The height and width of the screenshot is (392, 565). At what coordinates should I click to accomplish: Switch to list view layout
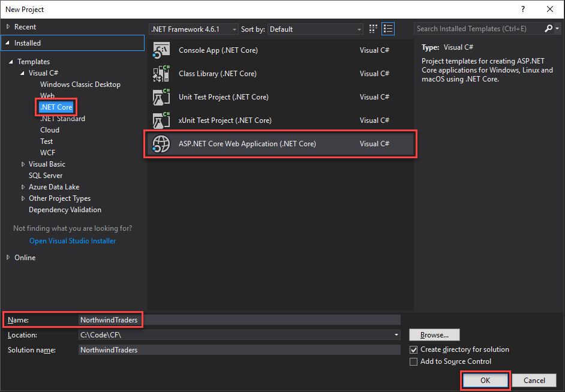[x=388, y=29]
